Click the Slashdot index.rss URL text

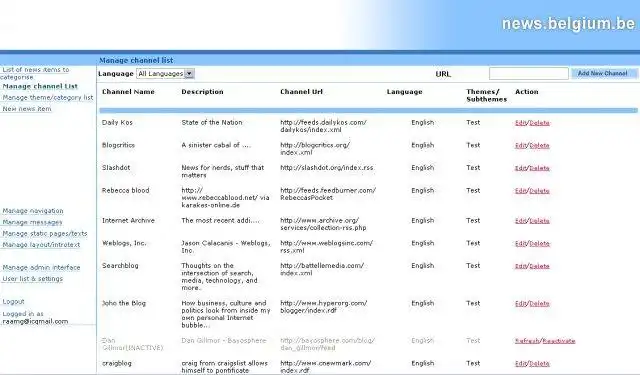(x=327, y=168)
